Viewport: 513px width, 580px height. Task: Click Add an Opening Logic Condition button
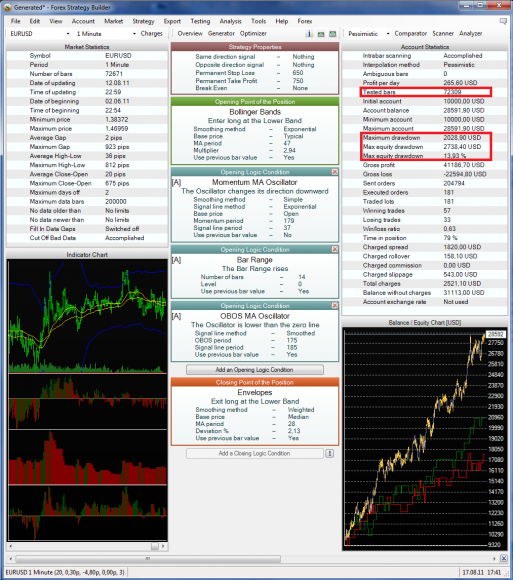(x=255, y=370)
